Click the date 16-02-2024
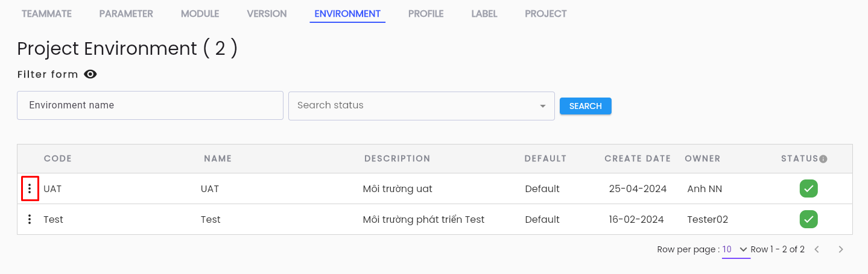Viewport: 868px width, 274px height. (x=636, y=220)
